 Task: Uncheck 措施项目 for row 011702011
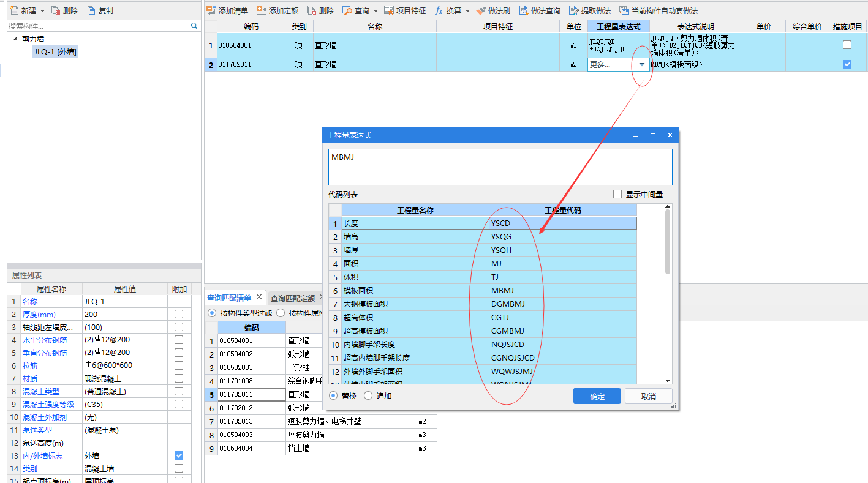coord(847,64)
